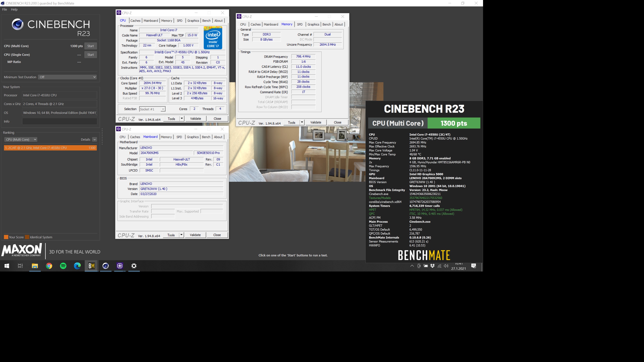Open Microsoft Edge from the taskbar
This screenshot has height=362, width=644.
tap(77, 266)
